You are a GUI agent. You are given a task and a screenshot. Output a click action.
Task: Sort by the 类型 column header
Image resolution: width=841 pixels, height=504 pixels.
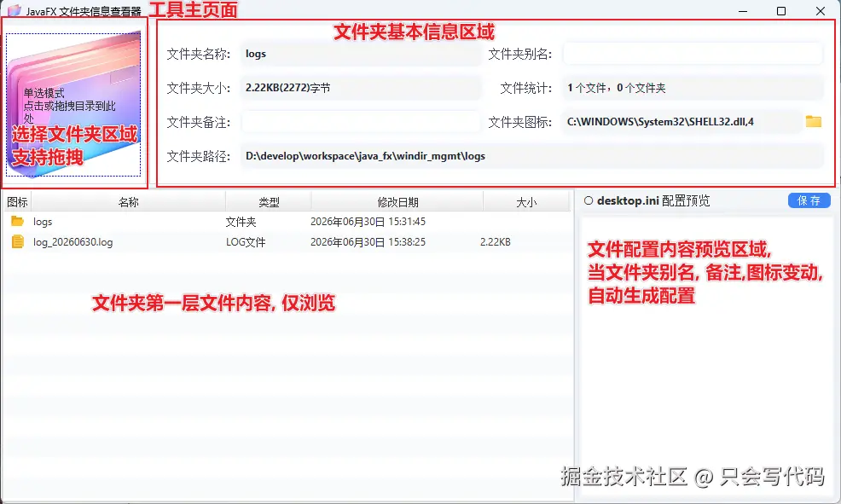click(269, 202)
